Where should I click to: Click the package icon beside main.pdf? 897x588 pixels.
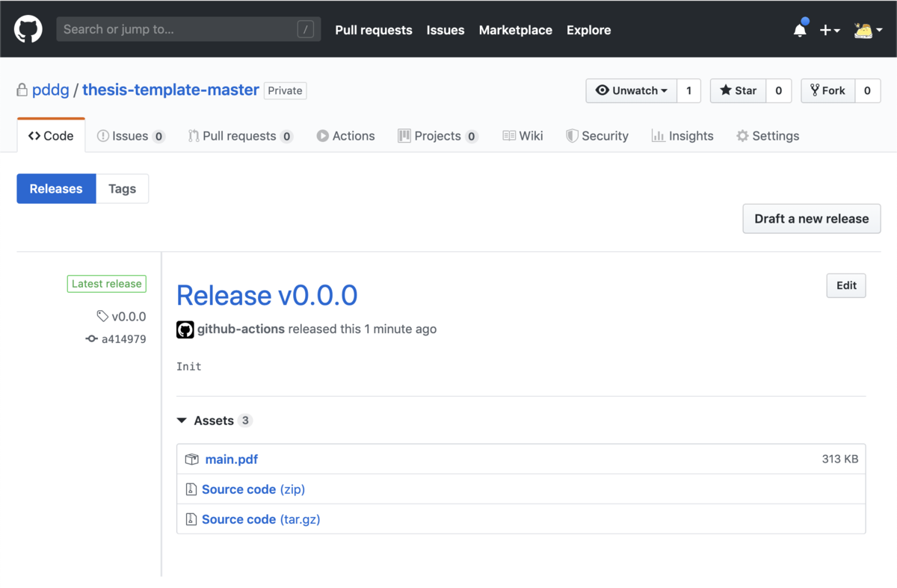click(192, 459)
